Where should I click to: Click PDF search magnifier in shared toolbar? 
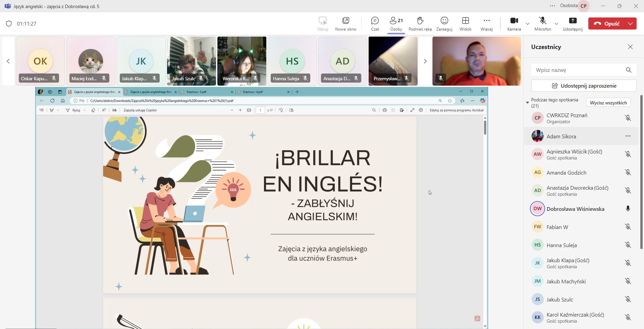click(374, 110)
